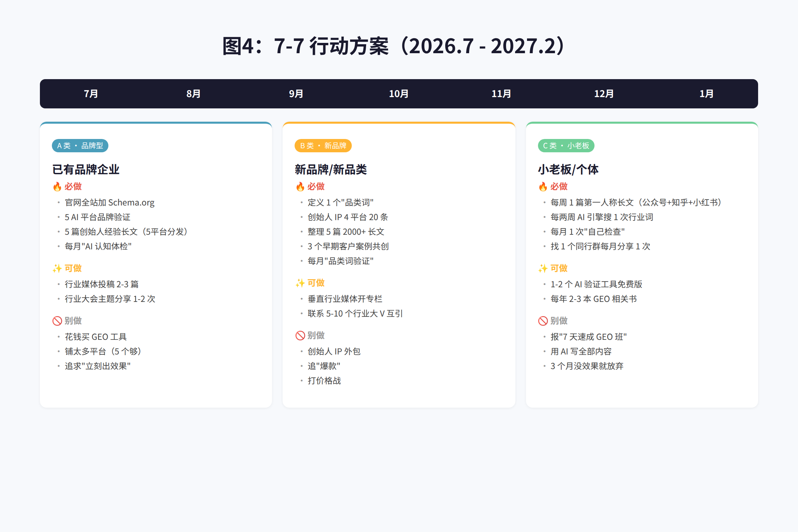
Task: Click the blue 'A 类 · 品牌型' badge
Action: (x=80, y=146)
